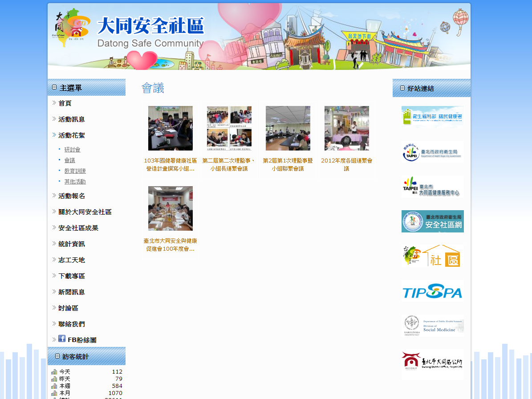This screenshot has height=399, width=532.
Task: View the 臺北市大同安全與健康促進會 meeting thumbnail
Action: (171, 208)
